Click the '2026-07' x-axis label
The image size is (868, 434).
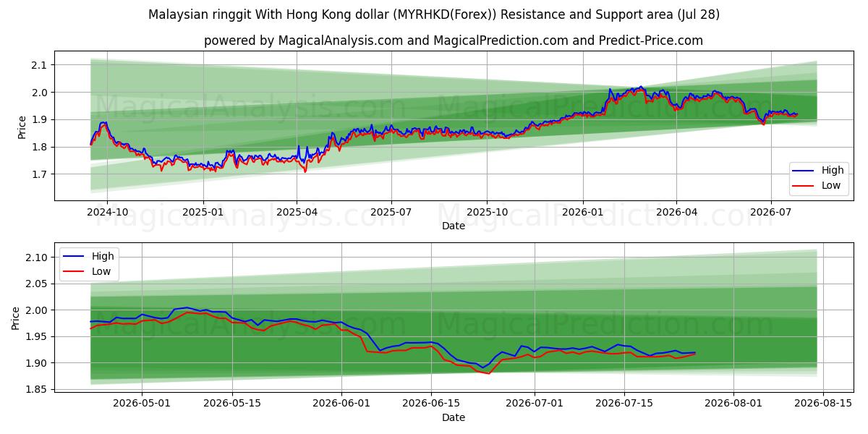coord(770,213)
